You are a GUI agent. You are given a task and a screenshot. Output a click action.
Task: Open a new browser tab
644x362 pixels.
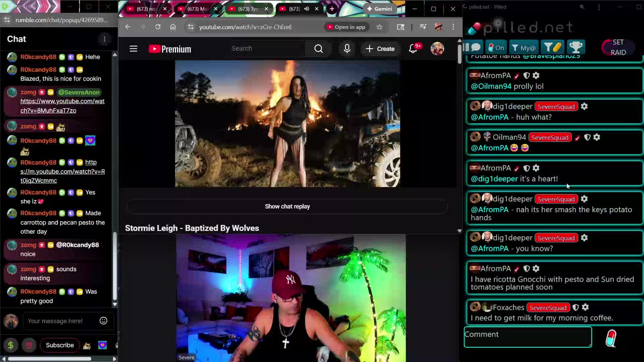[x=332, y=9]
